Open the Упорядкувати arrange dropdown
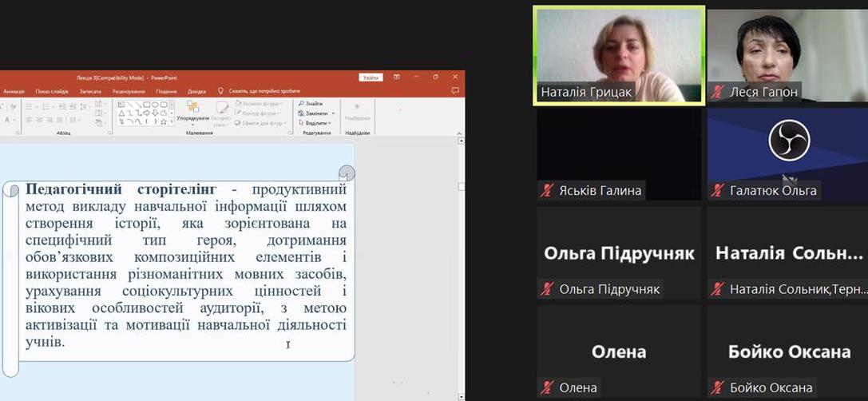This screenshot has width=868, height=401. pos(192,125)
